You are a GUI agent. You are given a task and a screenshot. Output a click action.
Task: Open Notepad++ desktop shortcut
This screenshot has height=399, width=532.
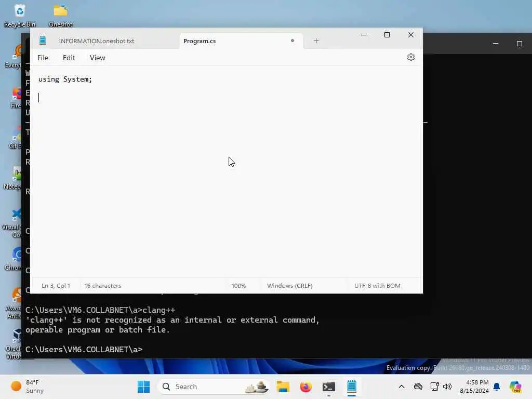click(x=12, y=178)
